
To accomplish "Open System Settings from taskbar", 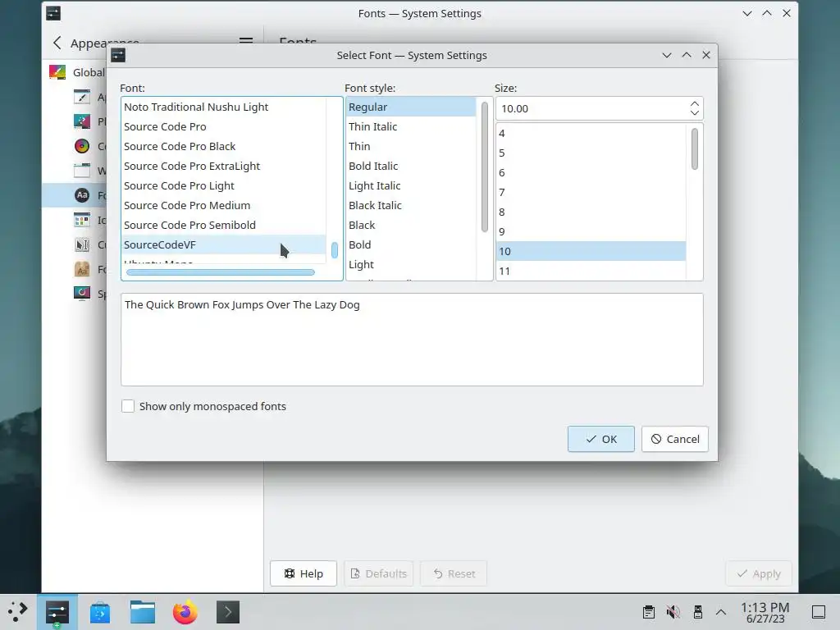I will 57,612.
